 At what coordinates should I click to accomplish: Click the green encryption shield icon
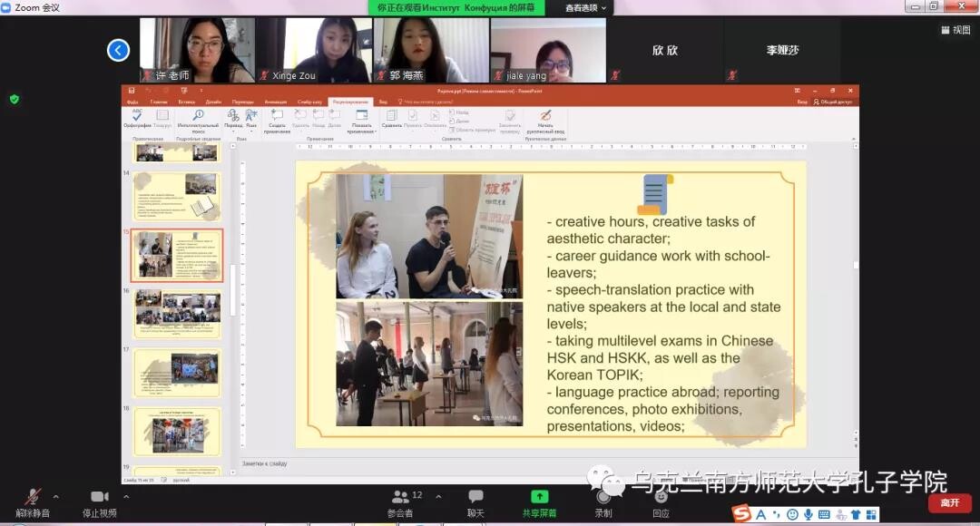[x=15, y=99]
